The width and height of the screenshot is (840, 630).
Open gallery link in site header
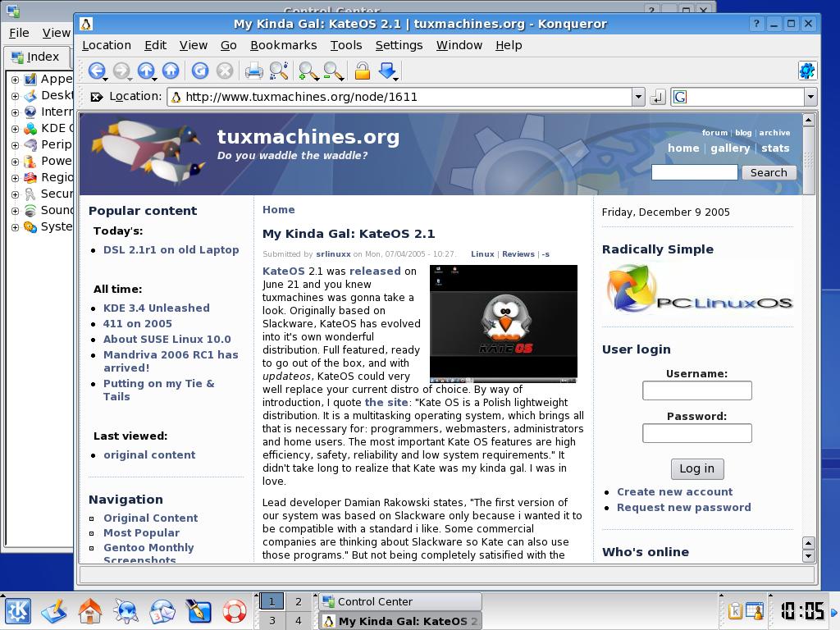click(730, 148)
